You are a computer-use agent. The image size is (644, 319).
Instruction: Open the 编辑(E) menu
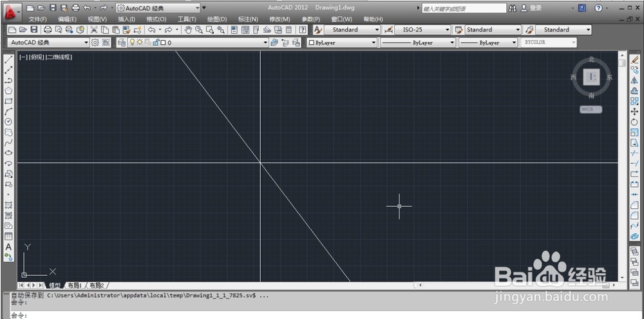point(68,19)
